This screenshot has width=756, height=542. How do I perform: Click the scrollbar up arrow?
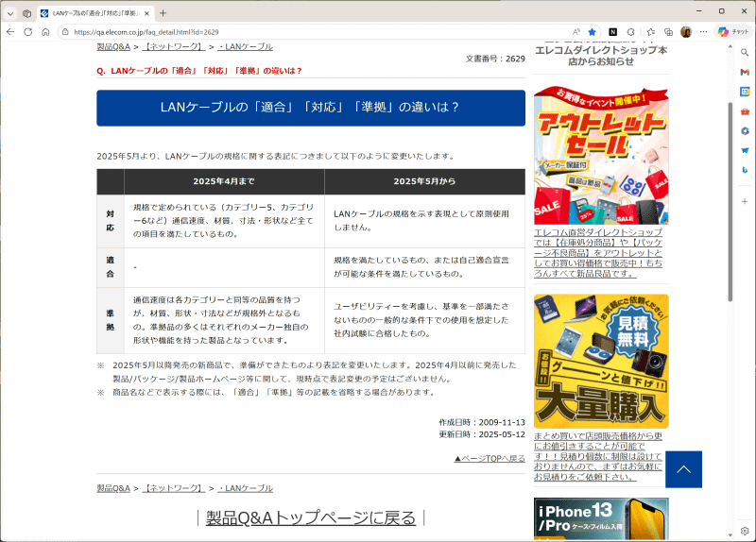tap(730, 46)
